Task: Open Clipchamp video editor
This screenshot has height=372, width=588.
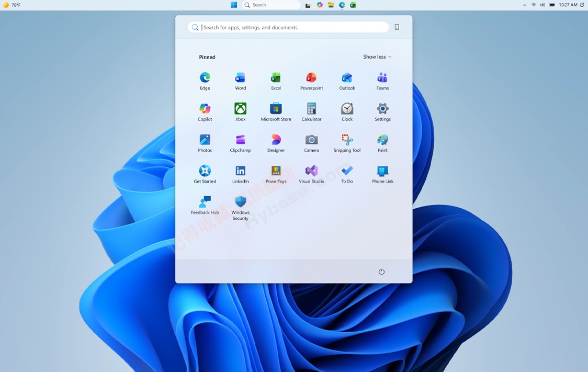Action: pyautogui.click(x=240, y=143)
